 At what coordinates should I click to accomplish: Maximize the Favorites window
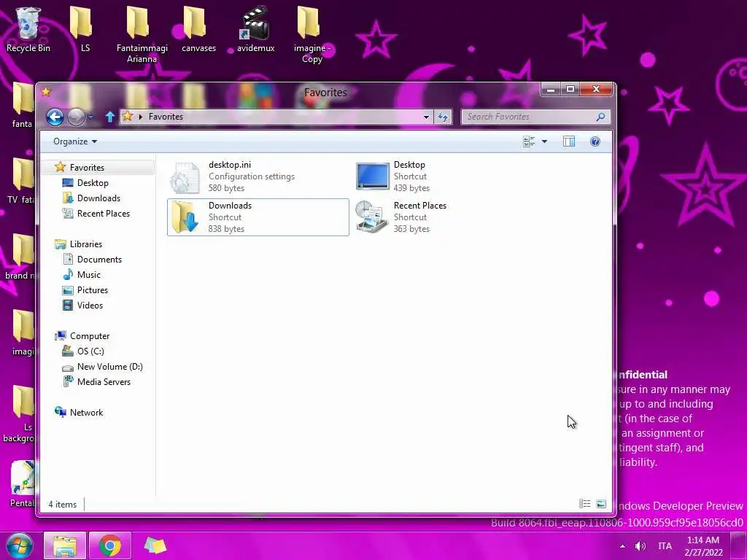[570, 89]
